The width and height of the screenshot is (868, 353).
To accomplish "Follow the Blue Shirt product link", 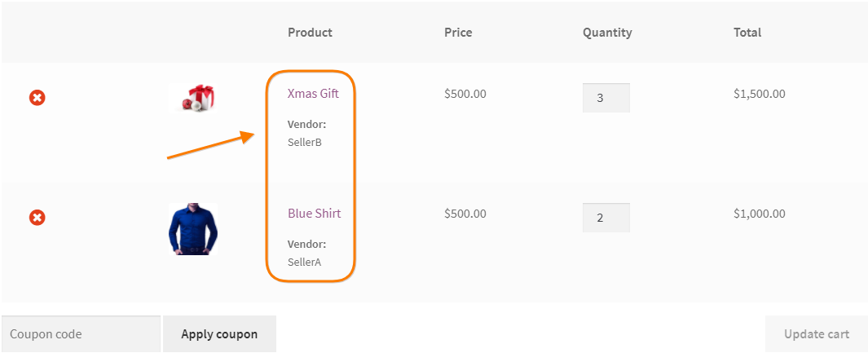I will pos(314,213).
